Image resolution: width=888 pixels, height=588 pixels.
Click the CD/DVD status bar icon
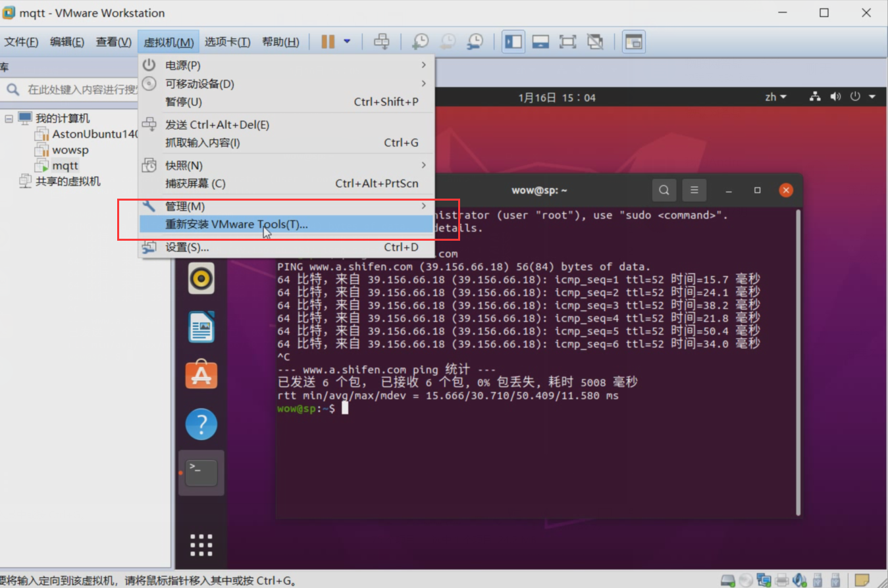coord(745,580)
